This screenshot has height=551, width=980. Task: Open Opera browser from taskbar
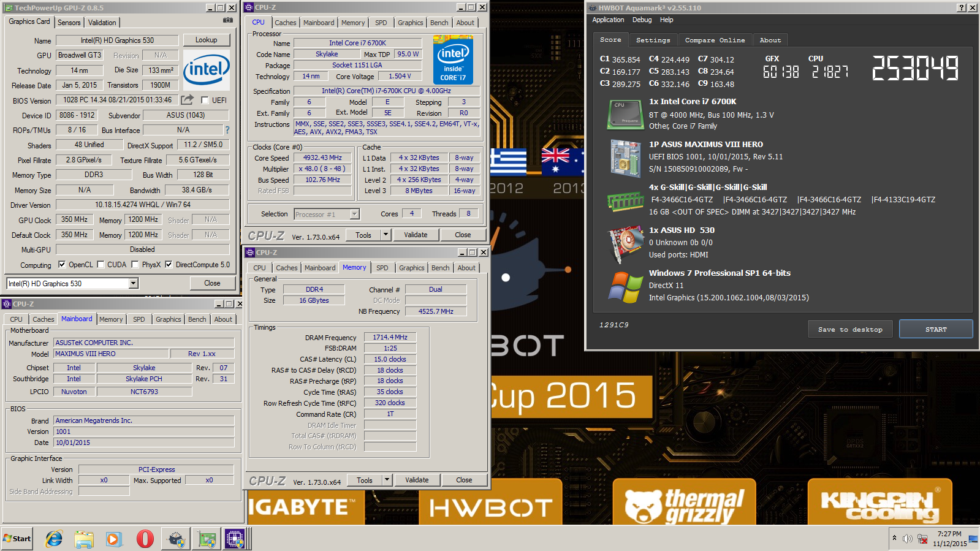coord(145,539)
